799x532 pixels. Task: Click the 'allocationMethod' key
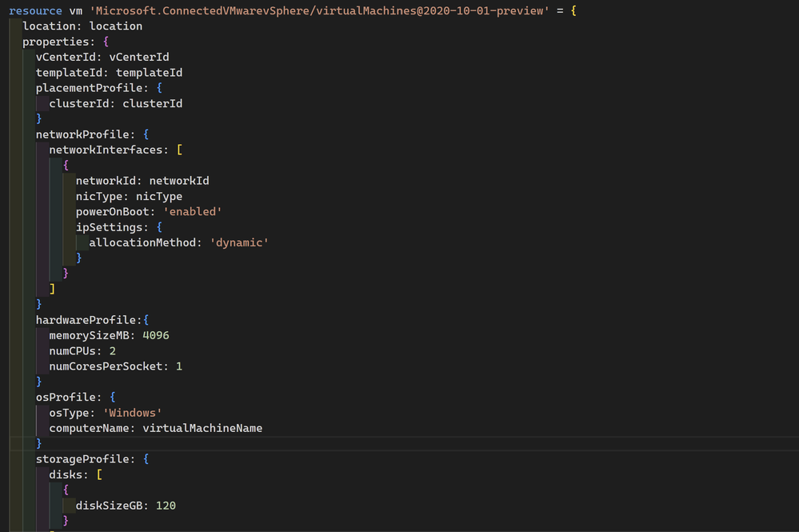click(142, 242)
